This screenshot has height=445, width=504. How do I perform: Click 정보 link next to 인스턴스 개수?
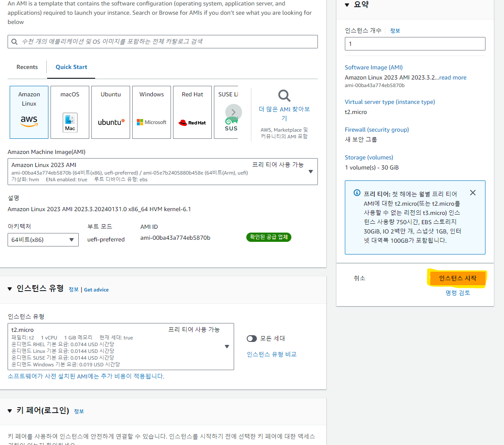click(395, 31)
